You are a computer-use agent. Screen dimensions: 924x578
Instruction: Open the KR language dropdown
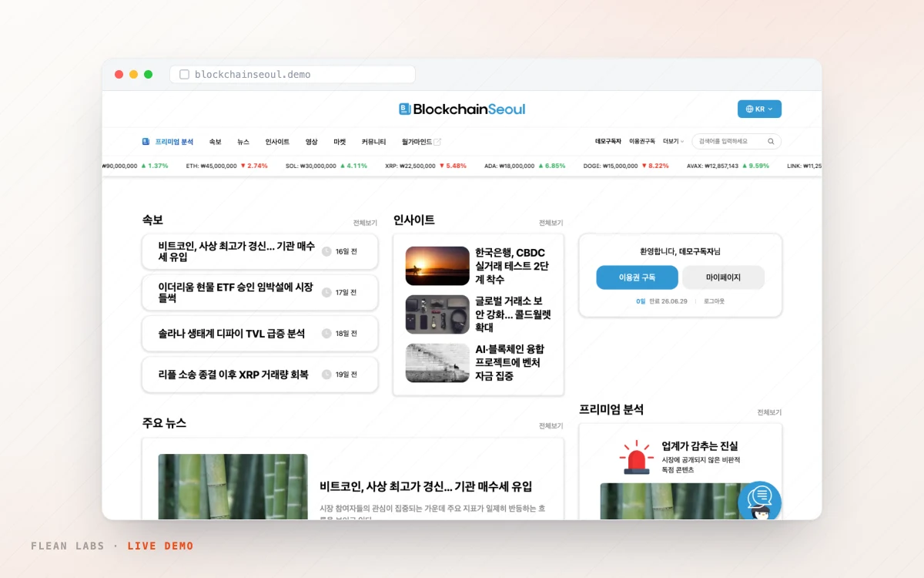point(759,109)
